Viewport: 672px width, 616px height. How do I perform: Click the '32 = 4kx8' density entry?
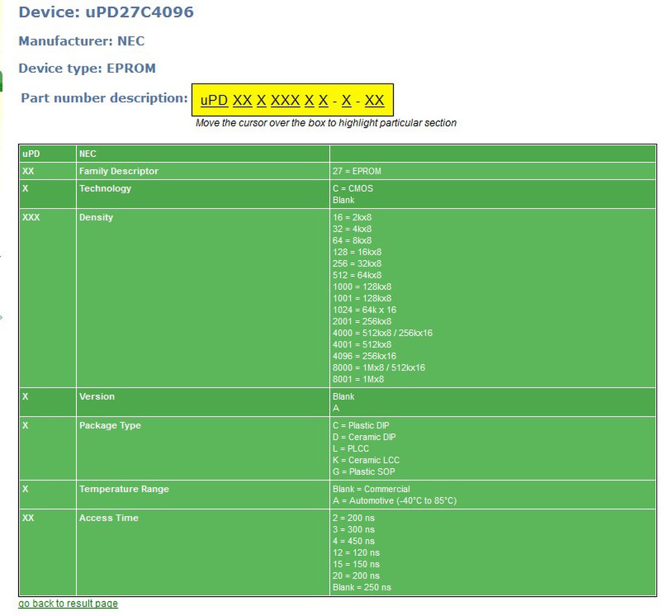352,229
